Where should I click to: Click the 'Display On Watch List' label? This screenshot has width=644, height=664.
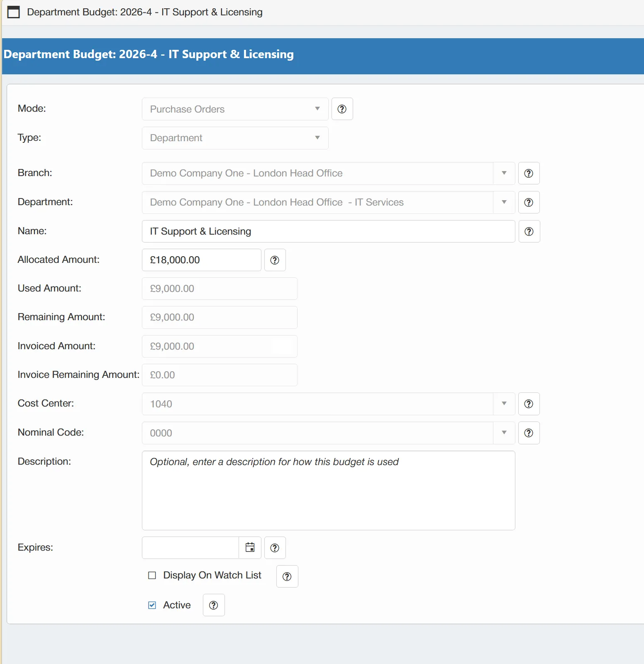212,575
